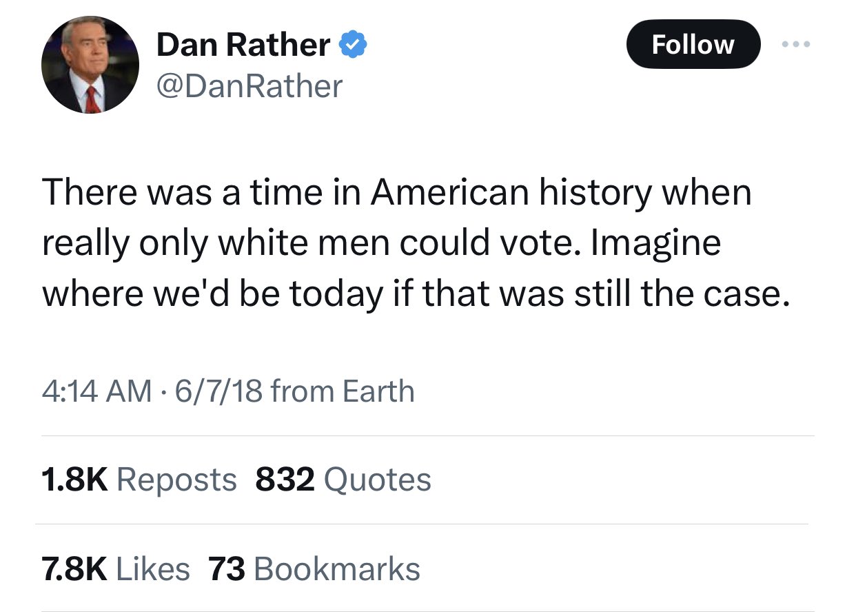
Task: Open the @DanRather handle link
Action: click(249, 86)
